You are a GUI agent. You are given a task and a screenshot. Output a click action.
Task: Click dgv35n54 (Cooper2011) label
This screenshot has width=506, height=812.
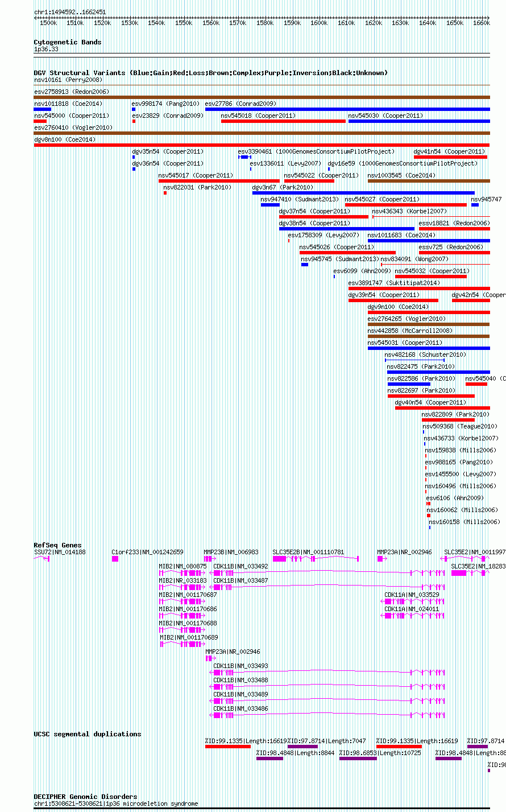coord(168,151)
